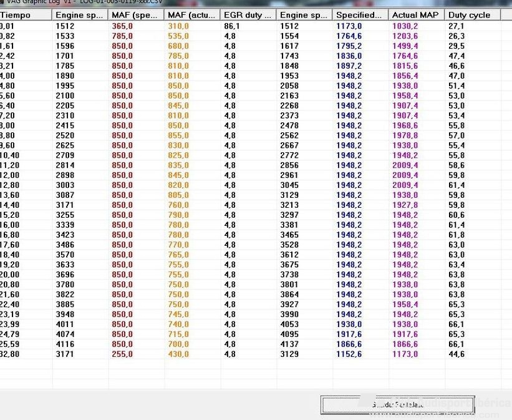Select the Duty cycle value 44,6
The height and width of the screenshot is (420, 512).
coord(456,354)
